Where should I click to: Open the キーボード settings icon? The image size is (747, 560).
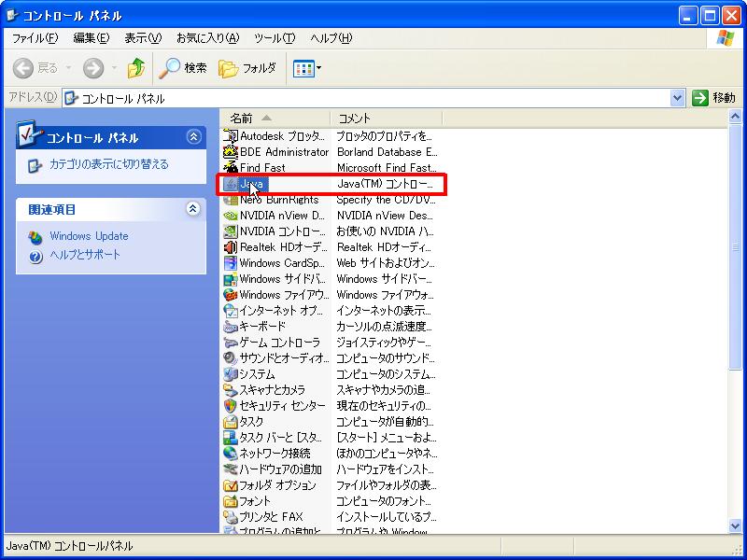click(262, 327)
